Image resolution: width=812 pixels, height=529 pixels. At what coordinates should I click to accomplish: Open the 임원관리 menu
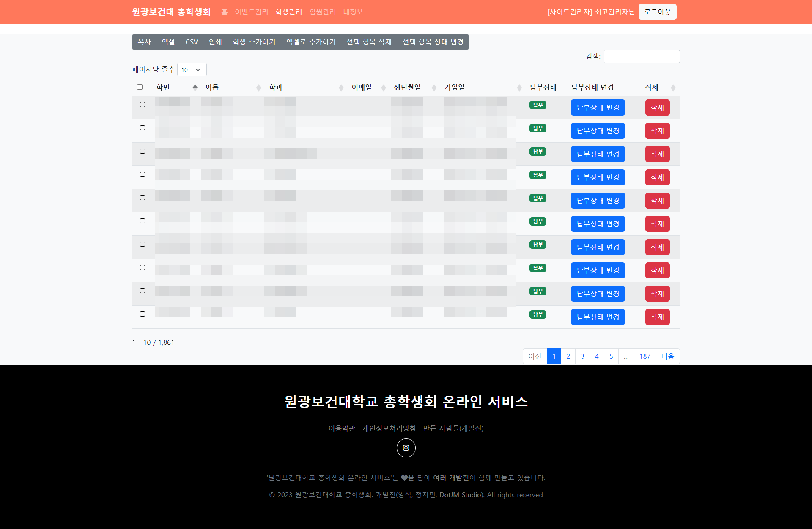coord(323,12)
